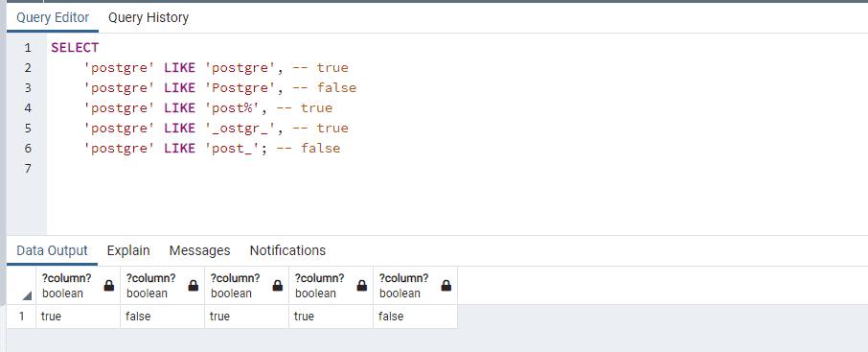Viewport: 868px width, 352px height.
Task: Show the Messages tab
Action: [200, 250]
